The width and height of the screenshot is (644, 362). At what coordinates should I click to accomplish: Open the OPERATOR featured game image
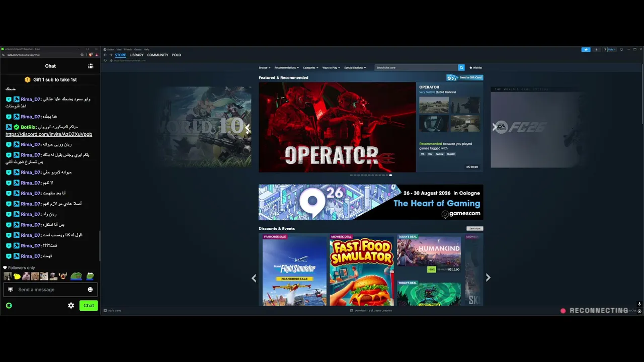[337, 127]
